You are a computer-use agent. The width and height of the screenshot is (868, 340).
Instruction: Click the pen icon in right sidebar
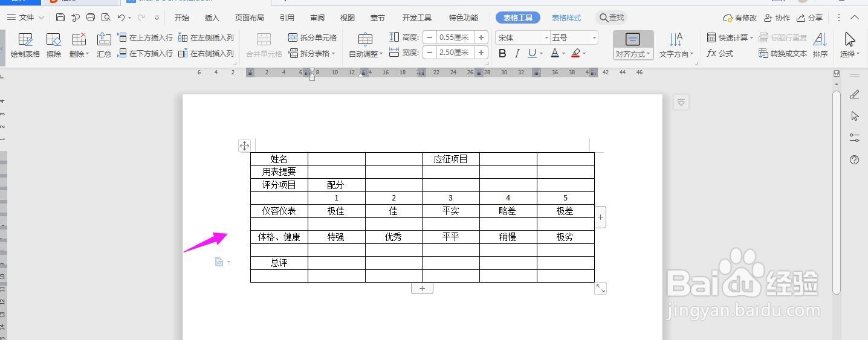(x=854, y=95)
